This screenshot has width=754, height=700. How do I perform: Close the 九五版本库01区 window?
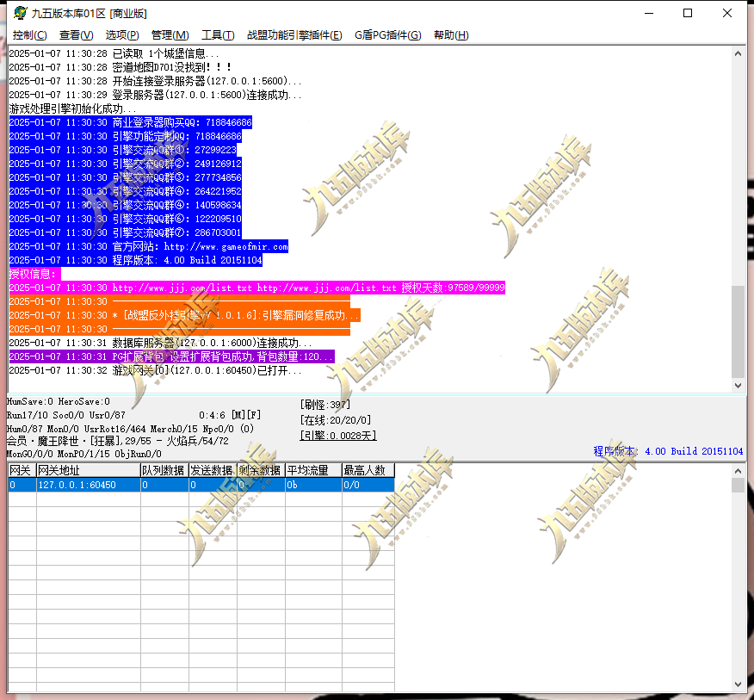[x=727, y=13]
